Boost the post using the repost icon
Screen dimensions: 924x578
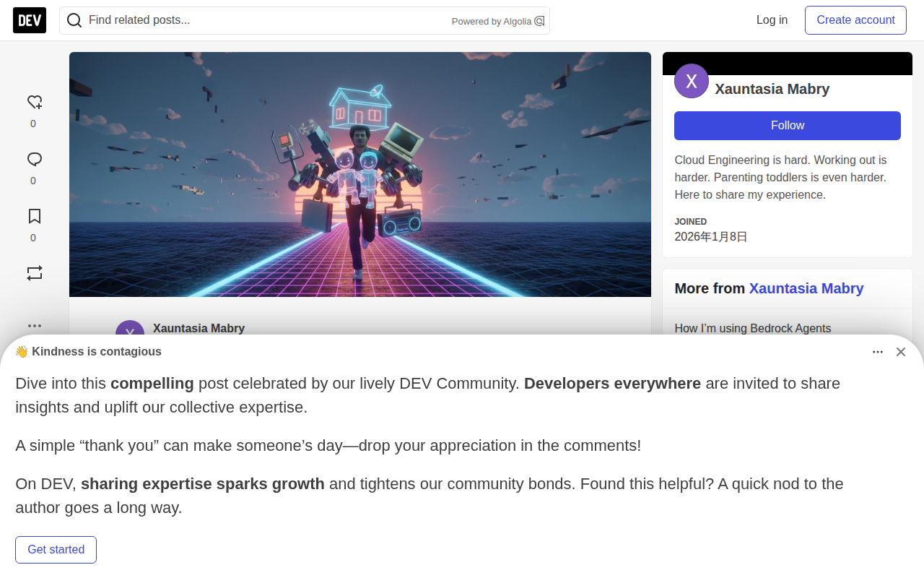click(34, 273)
